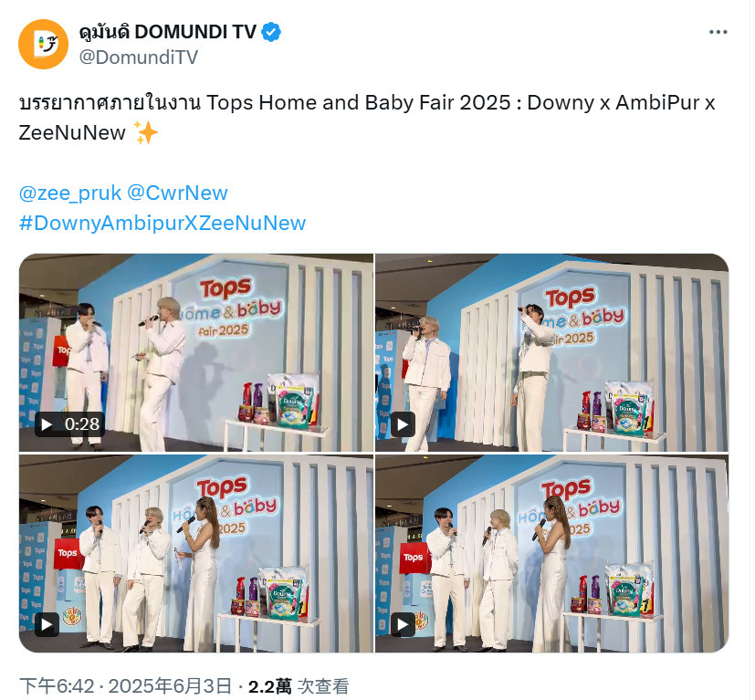Play the bottom-left video

(47, 624)
